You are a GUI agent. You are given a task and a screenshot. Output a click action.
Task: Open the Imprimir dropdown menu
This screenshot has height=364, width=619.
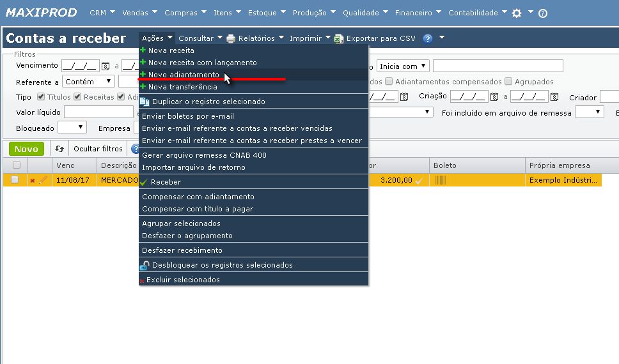(310, 38)
